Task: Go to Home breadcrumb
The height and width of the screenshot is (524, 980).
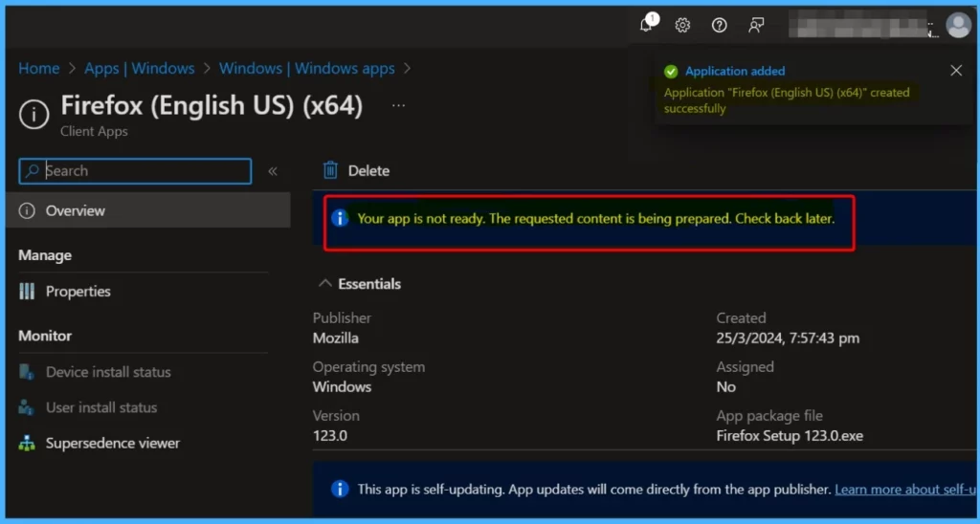Action: 38,68
